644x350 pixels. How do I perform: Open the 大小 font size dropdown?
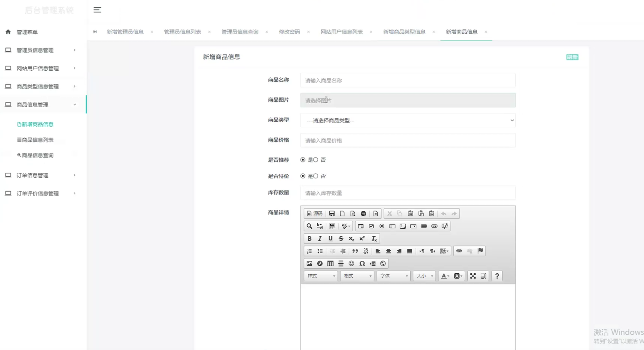pos(424,276)
